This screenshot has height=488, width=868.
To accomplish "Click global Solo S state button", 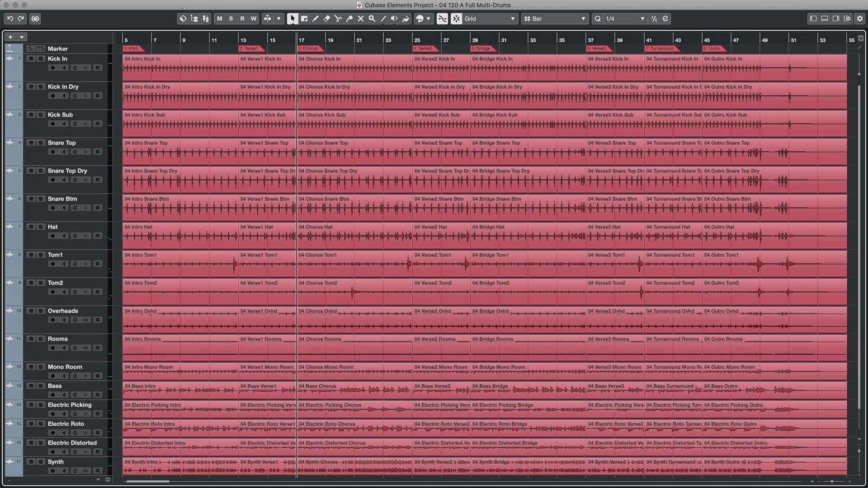I will pyautogui.click(x=231, y=19).
